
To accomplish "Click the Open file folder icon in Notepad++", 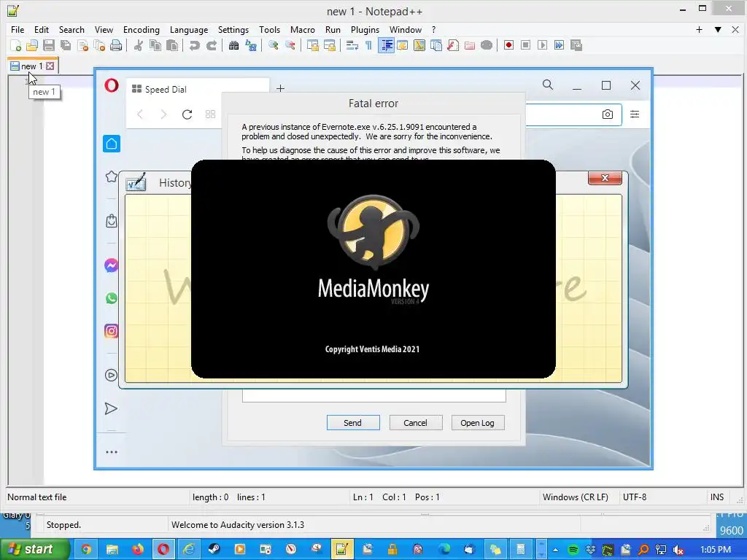I will [32, 45].
